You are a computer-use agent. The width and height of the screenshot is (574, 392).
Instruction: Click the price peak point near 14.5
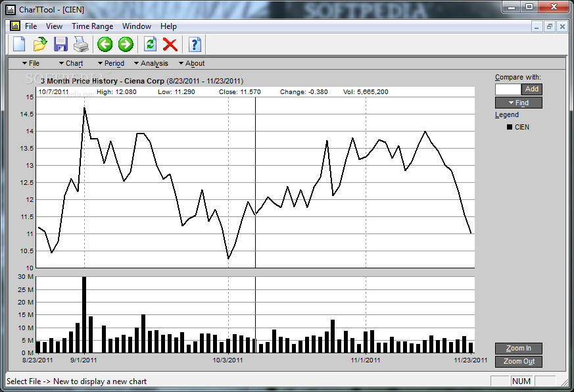click(85, 108)
